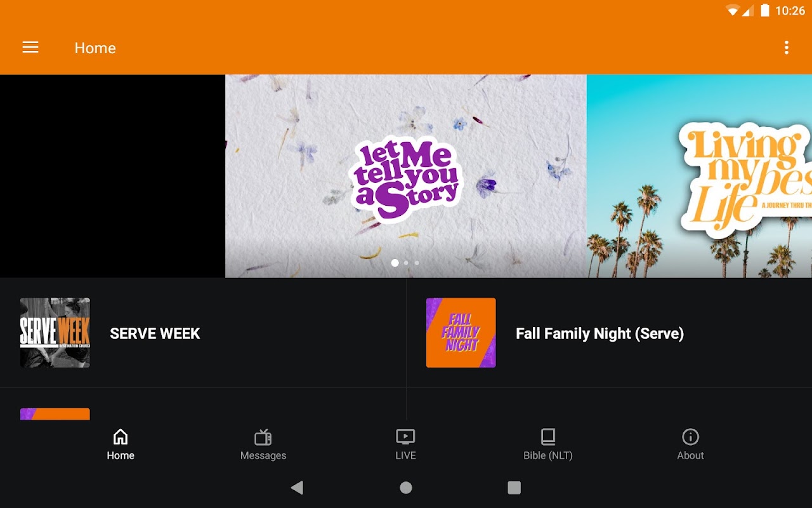Select the second carousel page dot
This screenshot has width=812, height=508.
coord(406,263)
